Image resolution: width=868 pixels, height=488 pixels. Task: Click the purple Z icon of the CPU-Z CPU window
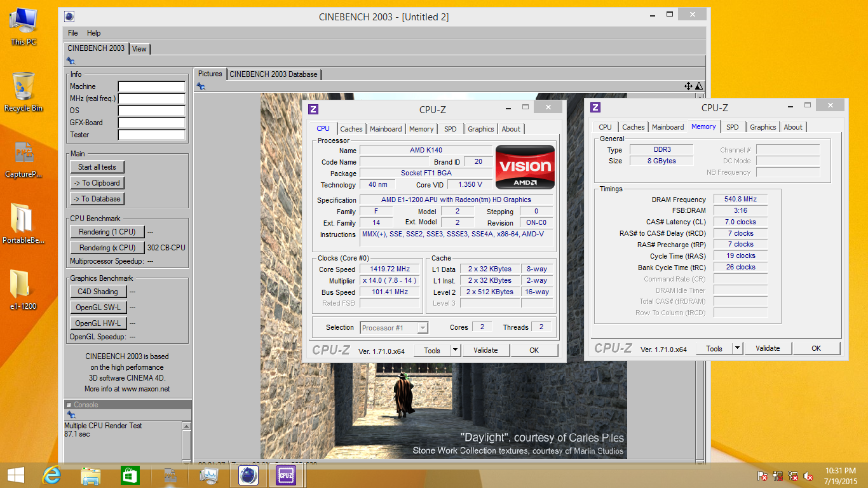(x=313, y=109)
